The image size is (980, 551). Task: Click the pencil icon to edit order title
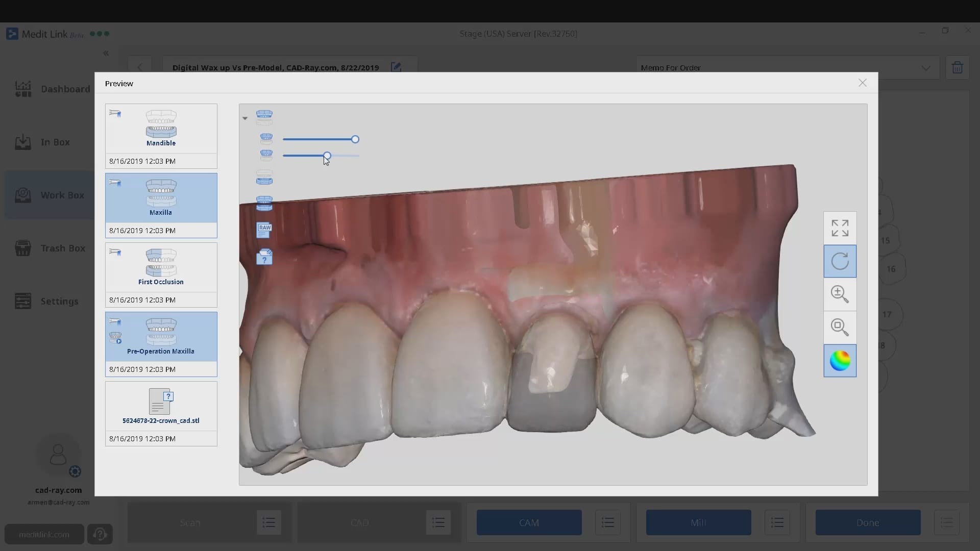(397, 67)
